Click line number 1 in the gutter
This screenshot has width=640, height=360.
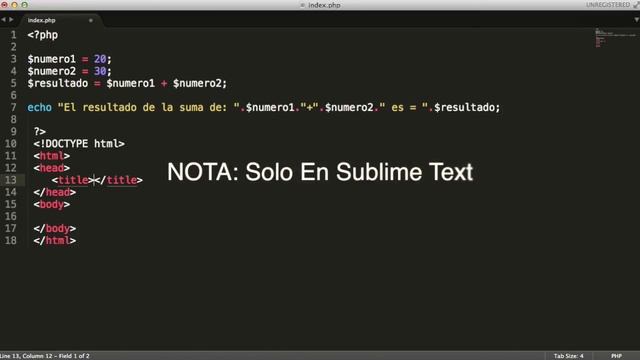(13, 35)
